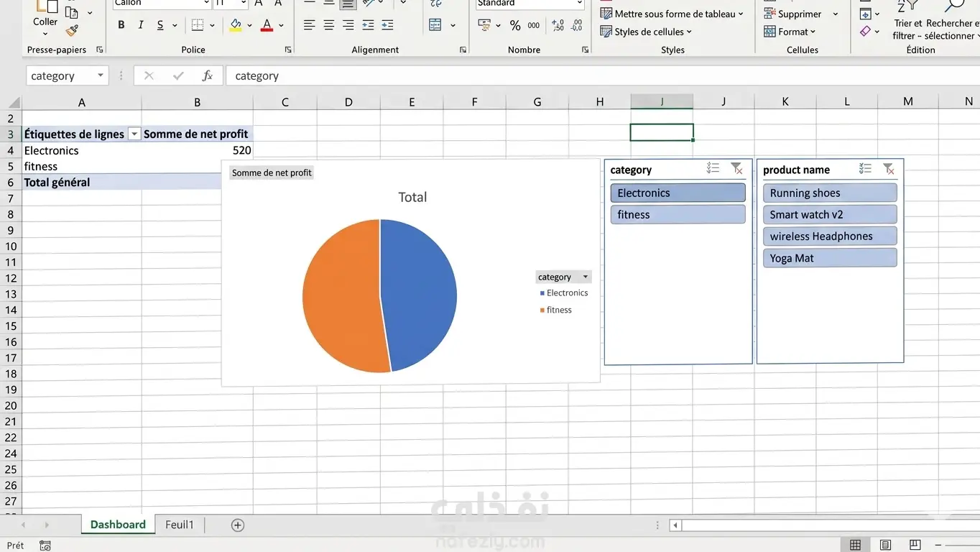Apply the red font color
Screen dimensions: 980x552
coord(267,25)
